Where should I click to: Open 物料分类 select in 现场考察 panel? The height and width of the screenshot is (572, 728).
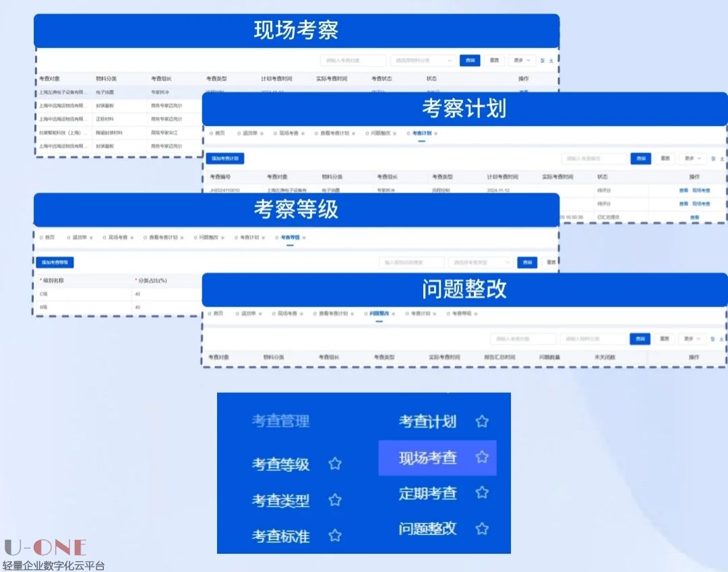point(423,61)
